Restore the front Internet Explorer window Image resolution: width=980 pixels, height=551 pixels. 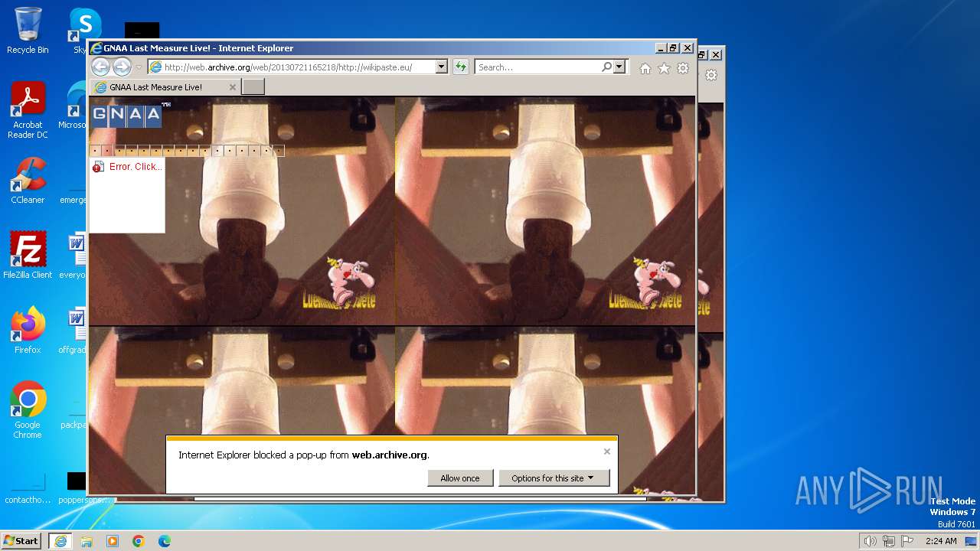(674, 48)
